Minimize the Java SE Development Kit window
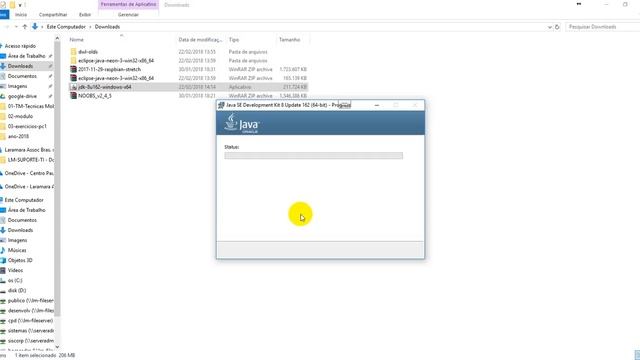Image resolution: width=640 pixels, height=360 pixels. (377, 105)
